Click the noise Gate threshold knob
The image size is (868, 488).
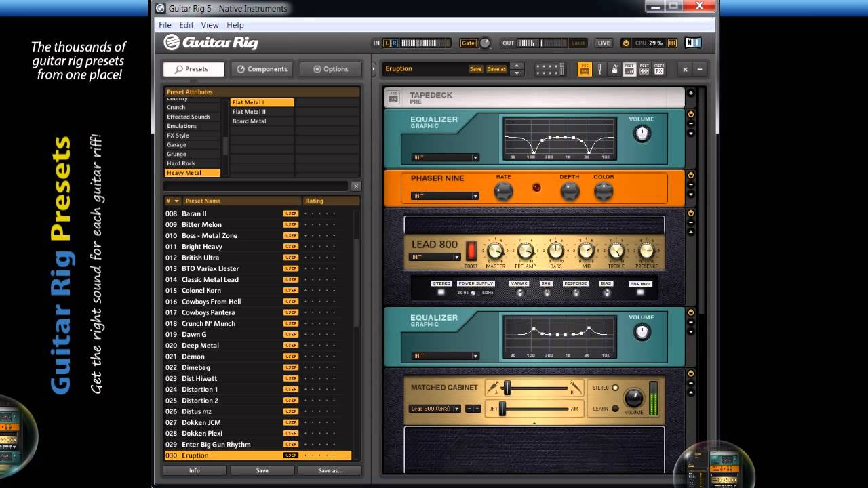point(485,43)
